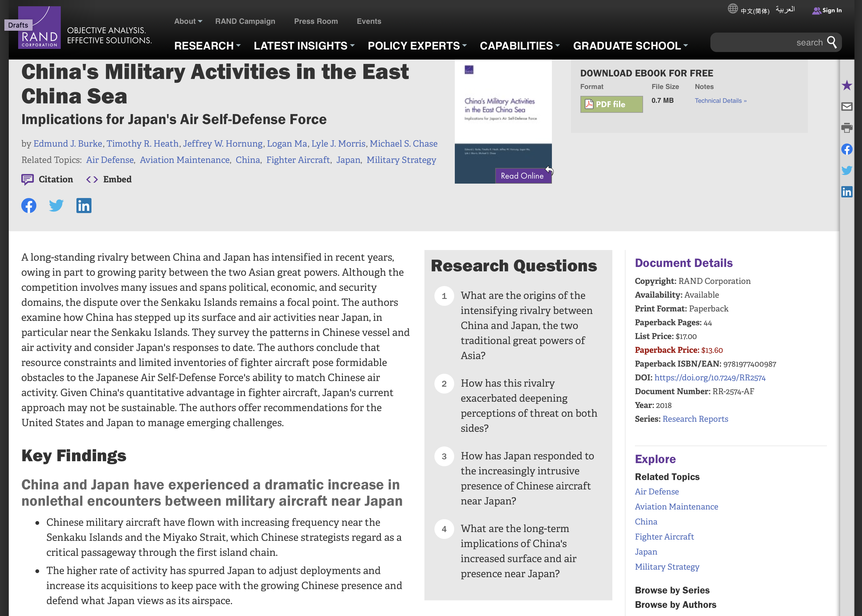Expand the RESEARCH navigation menu
Image resolution: width=862 pixels, height=616 pixels.
(207, 45)
